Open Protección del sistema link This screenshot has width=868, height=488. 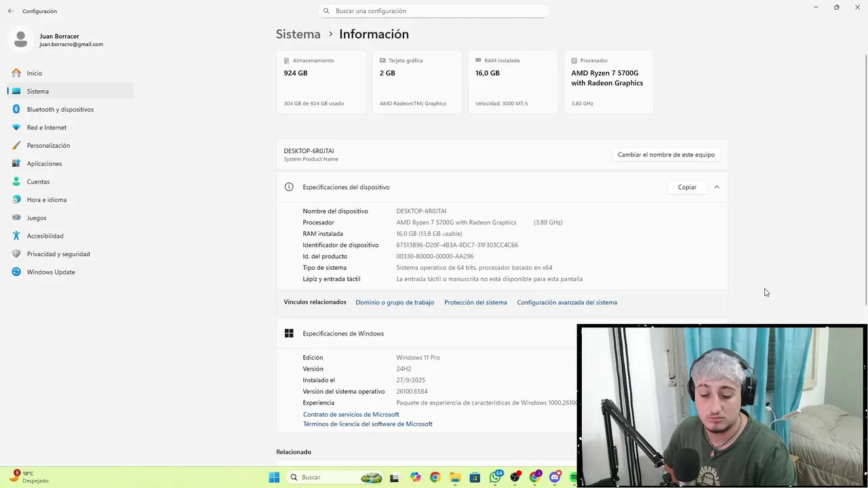click(475, 302)
